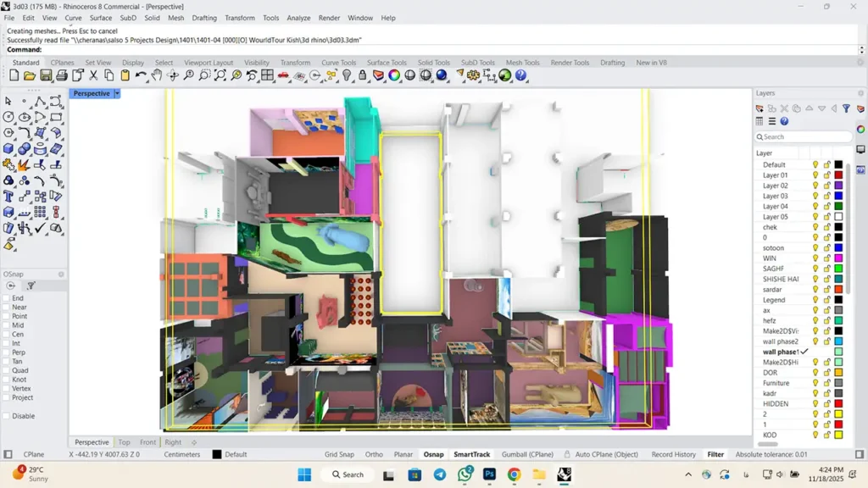Check the Disable osnap checkbox

click(x=7, y=416)
